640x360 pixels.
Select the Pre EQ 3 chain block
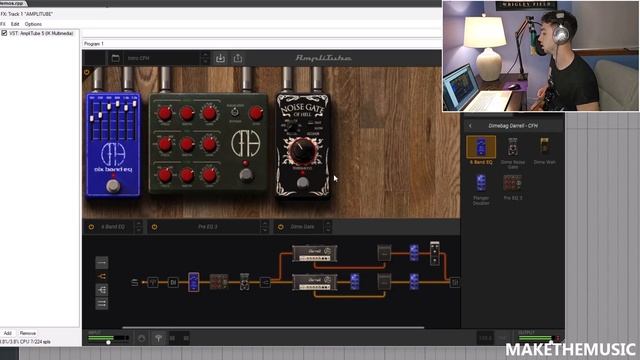point(218,282)
